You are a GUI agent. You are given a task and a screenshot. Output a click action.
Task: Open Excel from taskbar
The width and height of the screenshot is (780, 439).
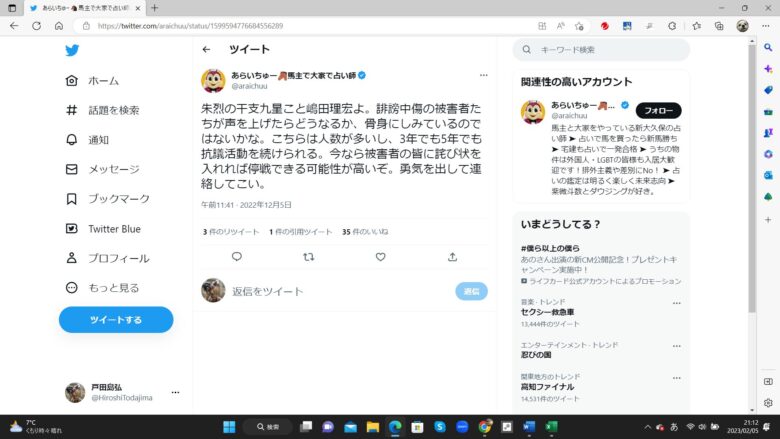[551, 427]
